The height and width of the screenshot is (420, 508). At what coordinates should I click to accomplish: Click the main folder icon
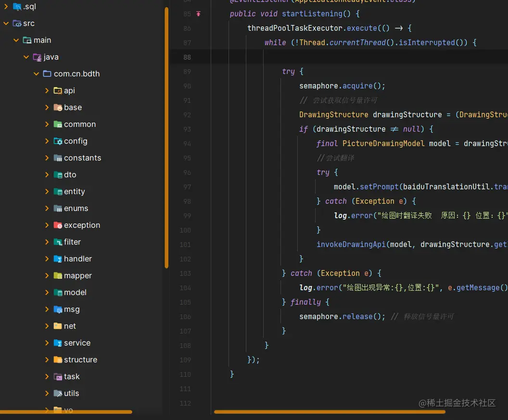tap(27, 40)
